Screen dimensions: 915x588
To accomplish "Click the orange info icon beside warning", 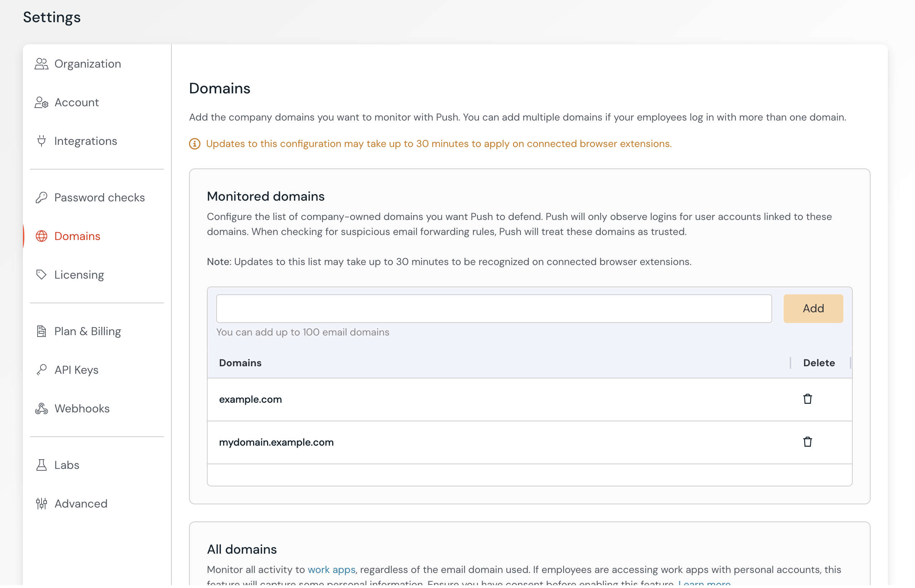I will 194,144.
